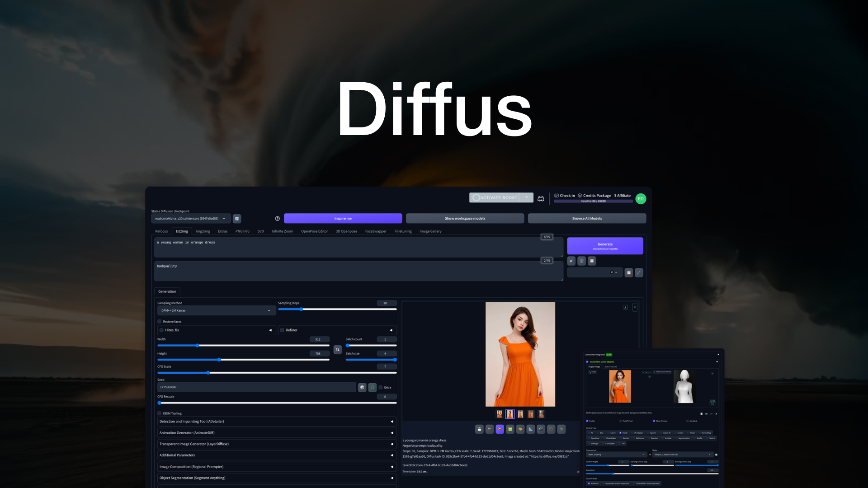Enable the Restore faces checkbox
The height and width of the screenshot is (488, 868).
(x=159, y=321)
